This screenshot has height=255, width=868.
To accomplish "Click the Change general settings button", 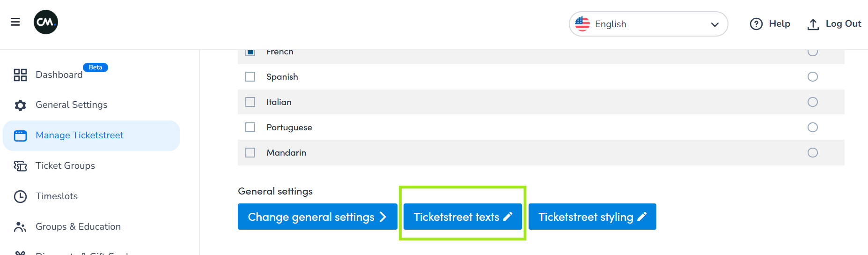I will pyautogui.click(x=317, y=217).
